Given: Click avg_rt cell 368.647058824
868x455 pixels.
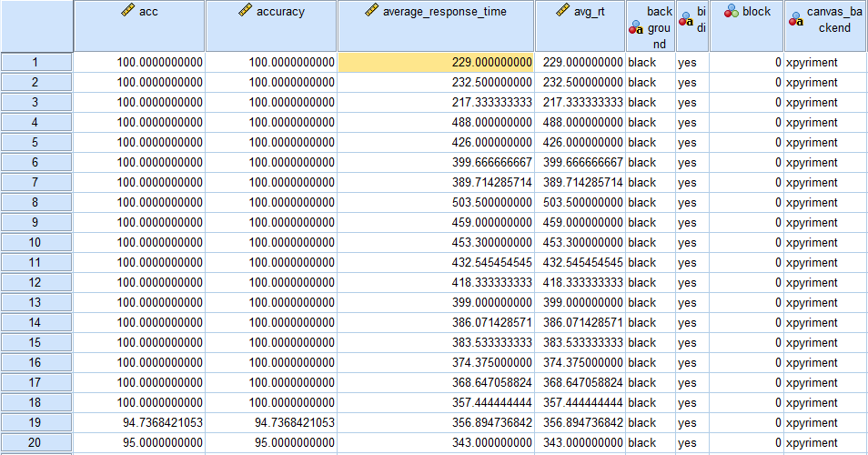Looking at the screenshot, I should (x=580, y=382).
